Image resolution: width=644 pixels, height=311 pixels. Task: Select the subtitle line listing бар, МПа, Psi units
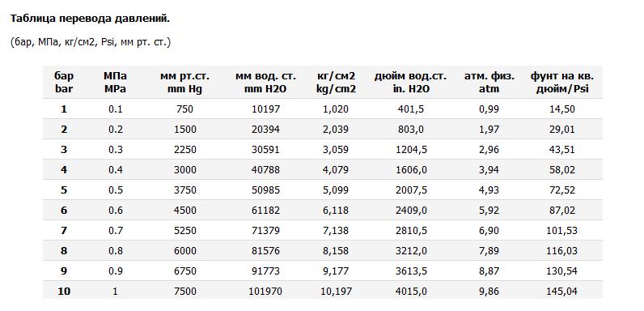pyautogui.click(x=91, y=42)
